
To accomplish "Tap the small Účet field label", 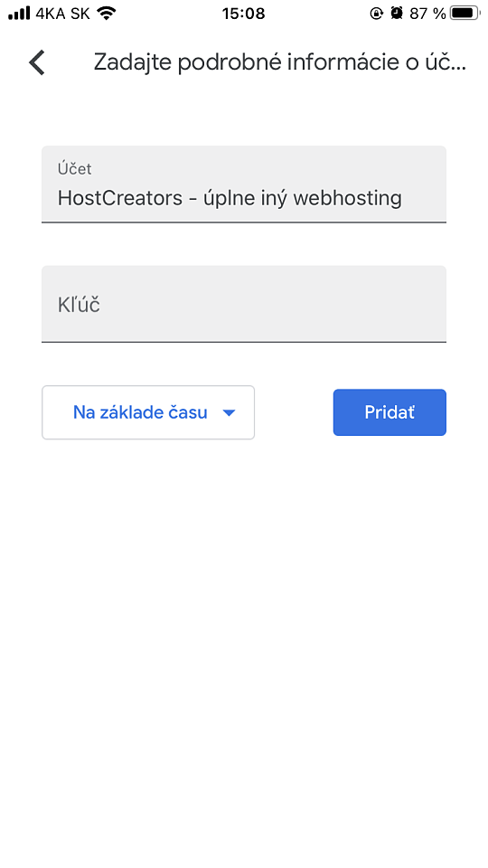I will point(75,168).
